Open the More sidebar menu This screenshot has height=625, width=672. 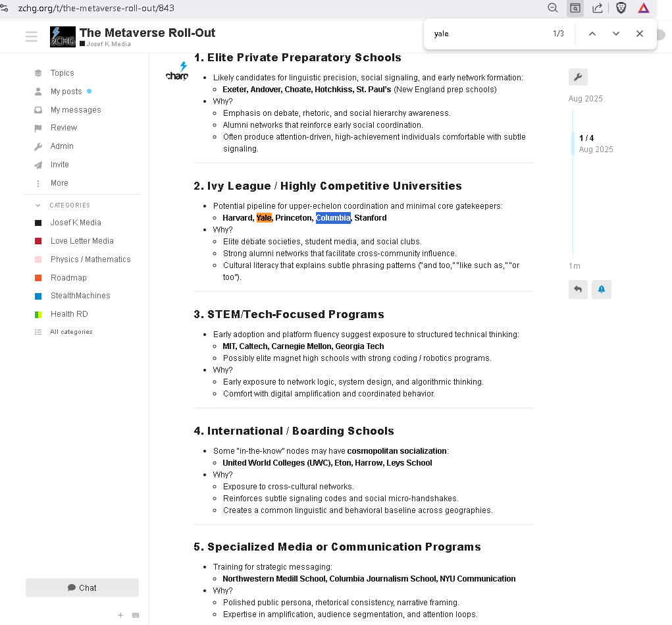point(59,183)
